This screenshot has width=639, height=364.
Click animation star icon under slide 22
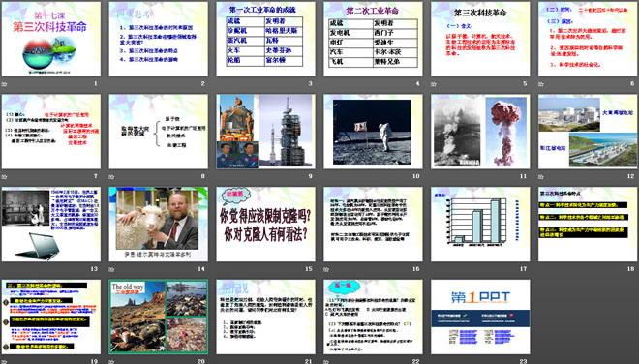pyautogui.click(x=326, y=361)
